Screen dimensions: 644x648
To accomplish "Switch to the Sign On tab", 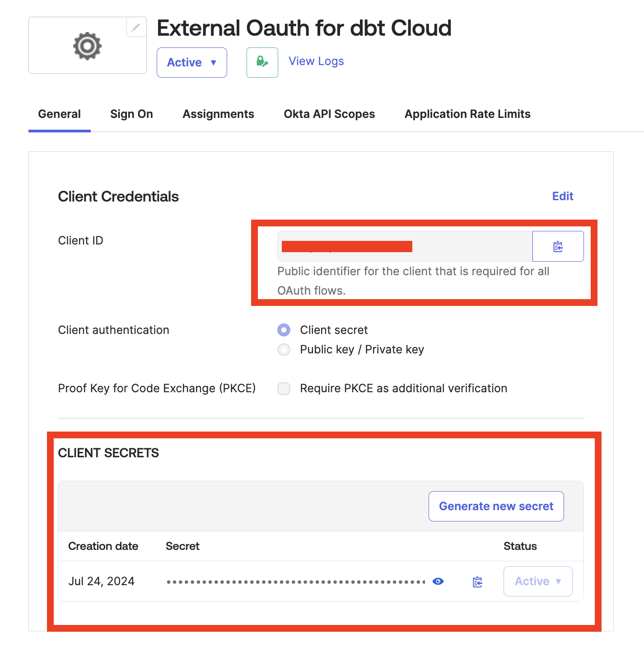I will [131, 114].
